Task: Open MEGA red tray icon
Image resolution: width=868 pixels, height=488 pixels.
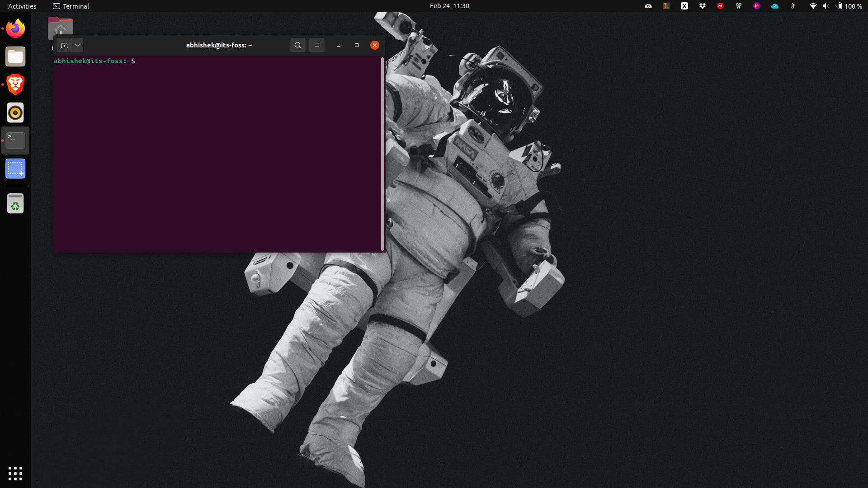Action: 721,6
